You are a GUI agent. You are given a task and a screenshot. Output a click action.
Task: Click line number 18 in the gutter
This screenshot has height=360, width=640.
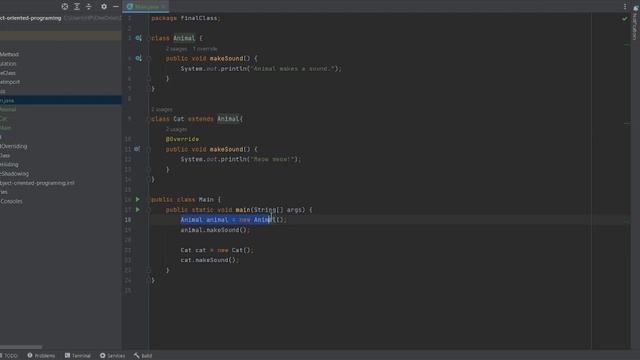click(128, 220)
